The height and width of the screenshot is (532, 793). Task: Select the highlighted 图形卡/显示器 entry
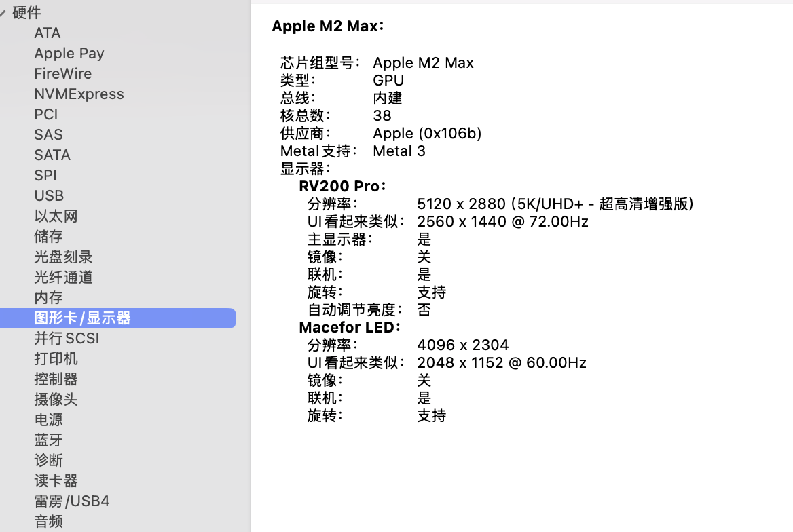(x=118, y=318)
